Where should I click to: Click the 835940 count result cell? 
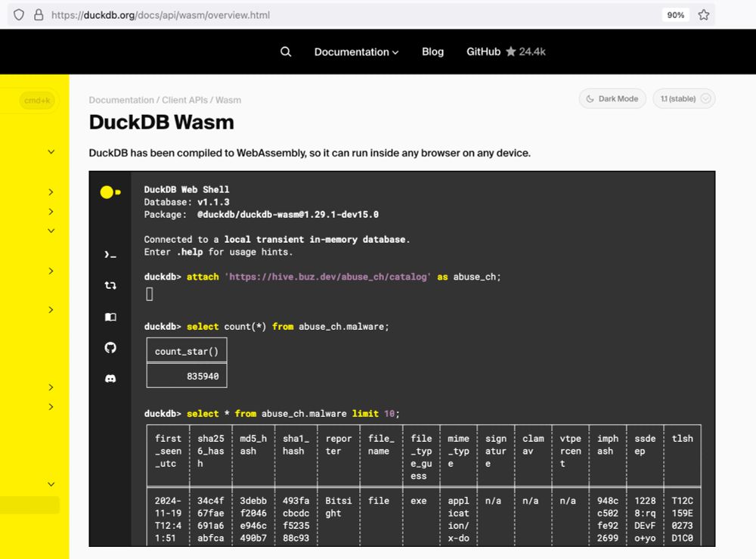coord(187,376)
